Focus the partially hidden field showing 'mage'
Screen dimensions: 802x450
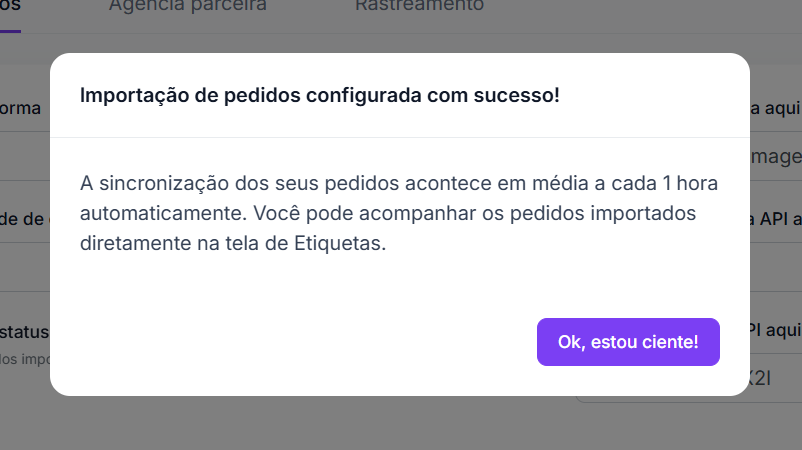(x=776, y=156)
